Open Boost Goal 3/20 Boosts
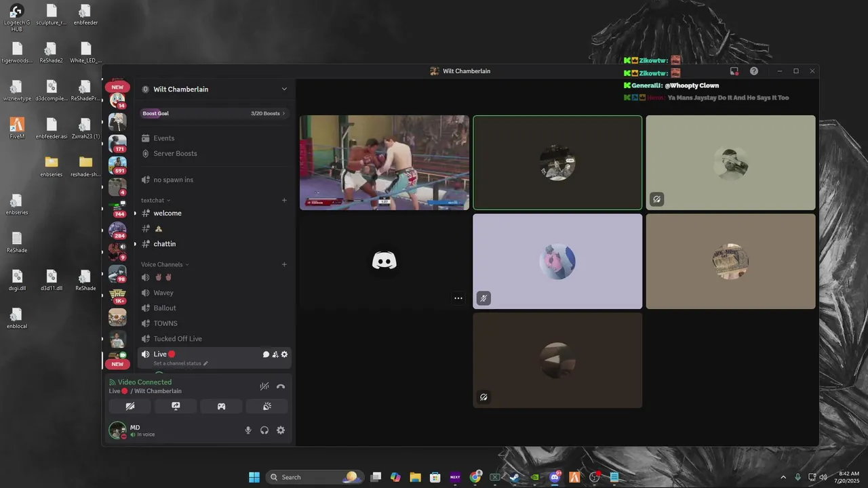The image size is (868, 488). click(x=214, y=113)
